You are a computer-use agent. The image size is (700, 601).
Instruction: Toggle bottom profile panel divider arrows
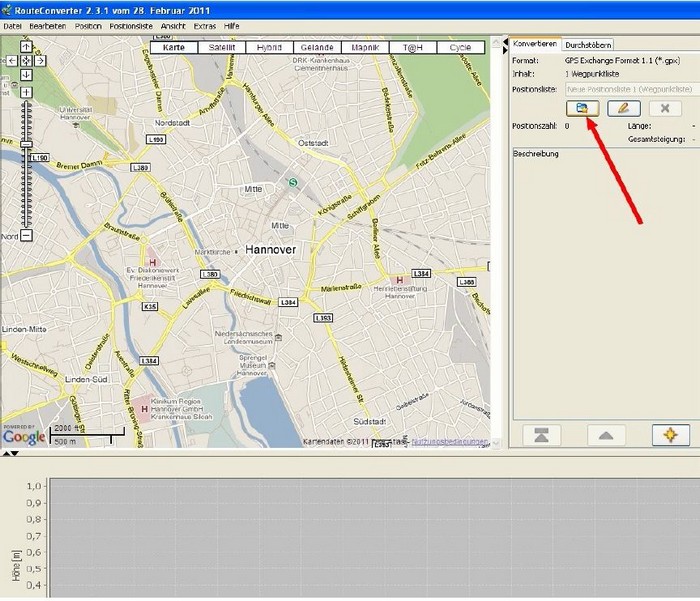click(10, 453)
